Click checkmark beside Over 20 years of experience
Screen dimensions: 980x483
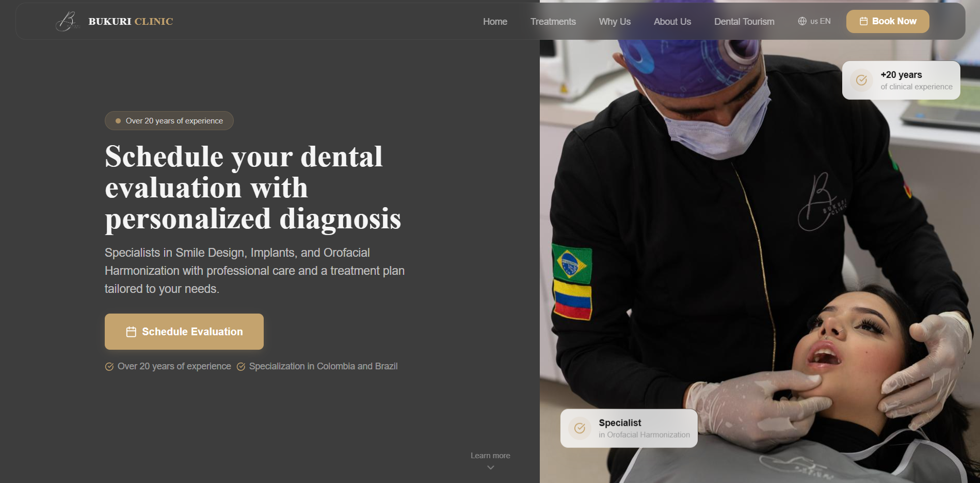click(109, 367)
